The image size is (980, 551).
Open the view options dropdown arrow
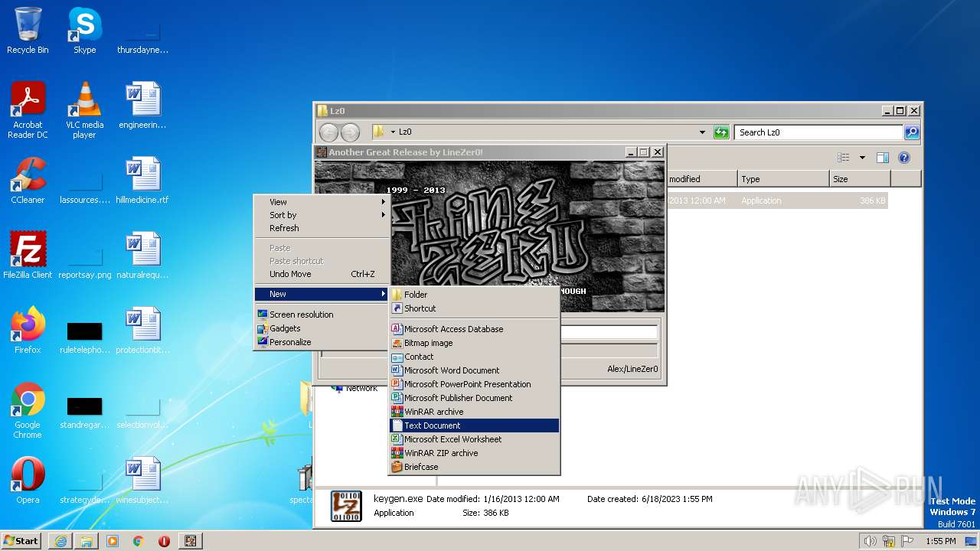(862, 158)
